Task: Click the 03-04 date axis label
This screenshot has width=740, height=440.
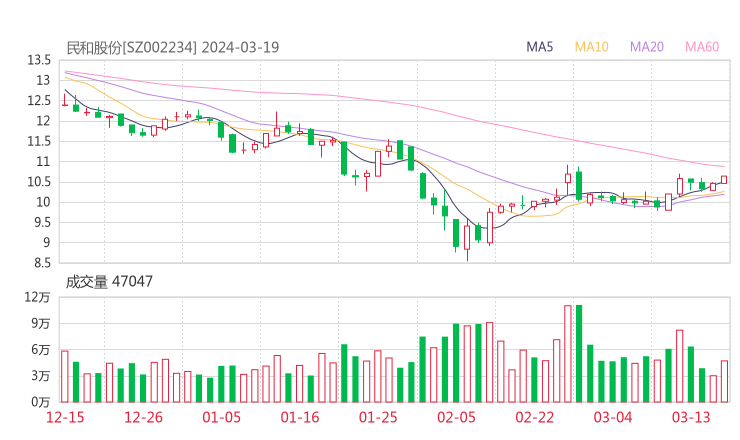Action: [613, 417]
